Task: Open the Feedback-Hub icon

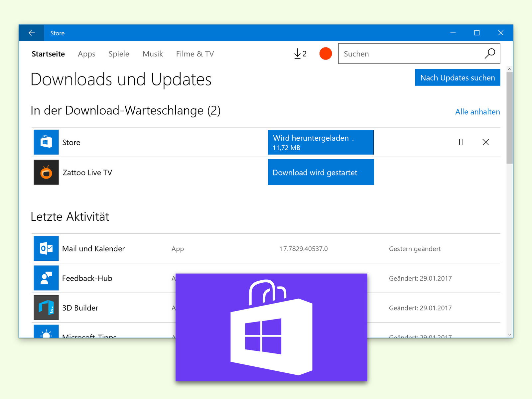Action: (46, 278)
